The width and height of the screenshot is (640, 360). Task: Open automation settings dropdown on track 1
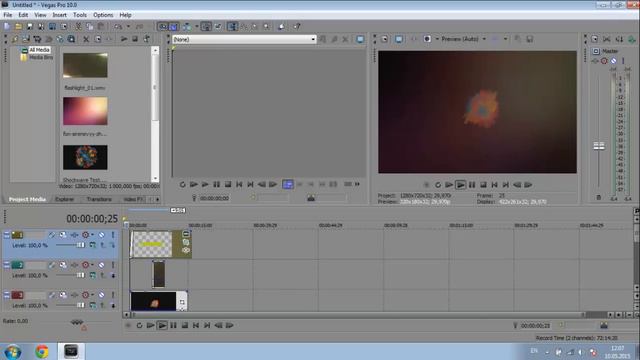93,235
